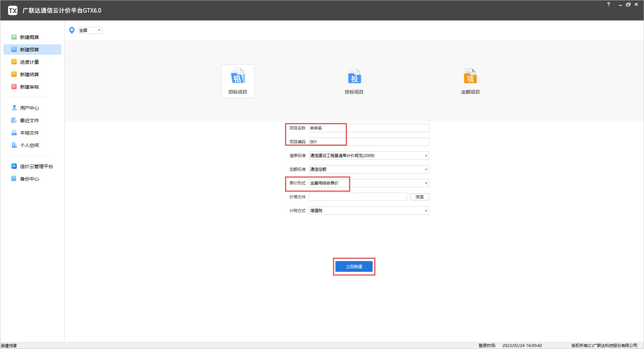Expand the 清单标准 dropdown
This screenshot has height=349, width=644.
coord(426,156)
